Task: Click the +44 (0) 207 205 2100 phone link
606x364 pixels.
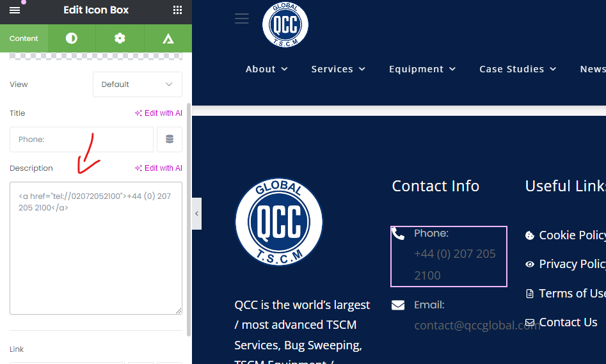Action: coord(454,264)
